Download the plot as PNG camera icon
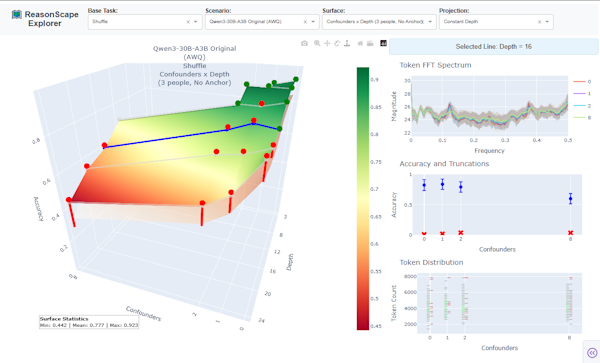Image resolution: width=600 pixels, height=363 pixels. point(304,44)
